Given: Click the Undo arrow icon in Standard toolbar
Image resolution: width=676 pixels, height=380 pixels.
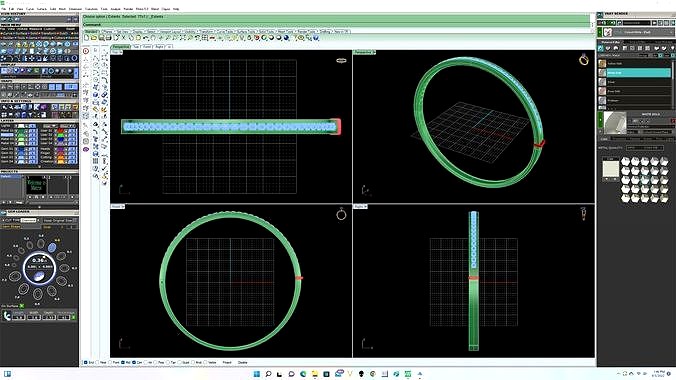Looking at the screenshot, I should click(145, 38).
